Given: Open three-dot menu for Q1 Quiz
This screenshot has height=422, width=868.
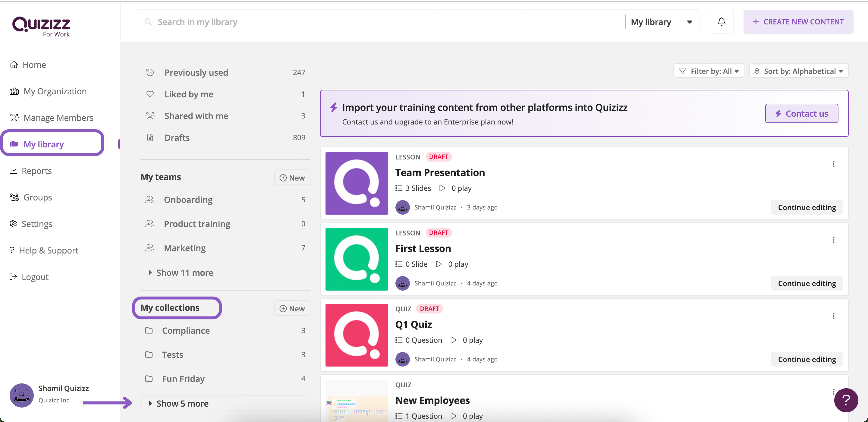Looking at the screenshot, I should [x=833, y=316].
